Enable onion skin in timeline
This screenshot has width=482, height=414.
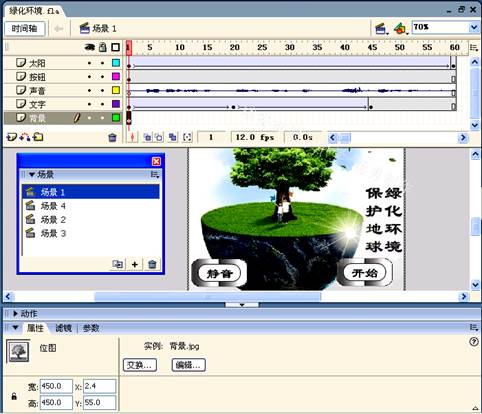pyautogui.click(x=147, y=137)
